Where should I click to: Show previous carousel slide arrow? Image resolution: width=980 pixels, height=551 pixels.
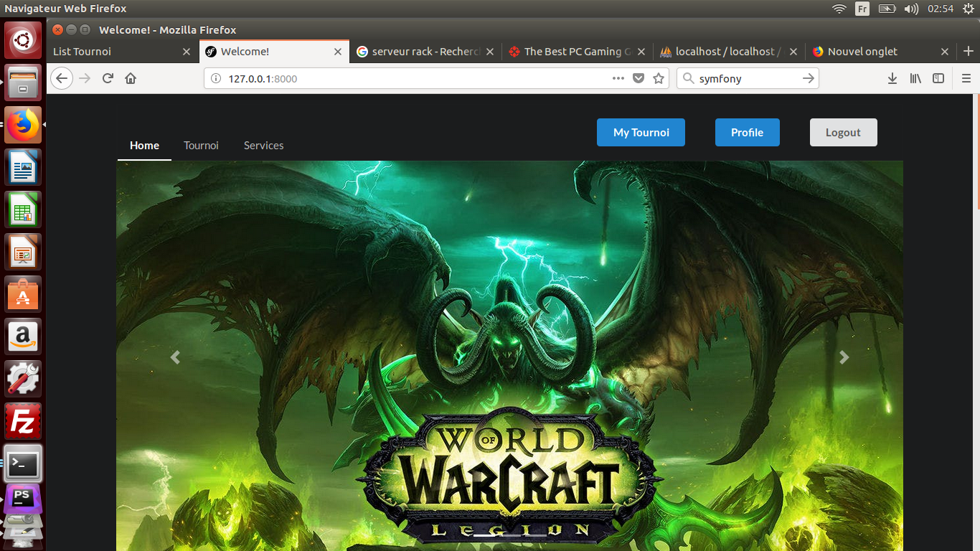pyautogui.click(x=175, y=357)
